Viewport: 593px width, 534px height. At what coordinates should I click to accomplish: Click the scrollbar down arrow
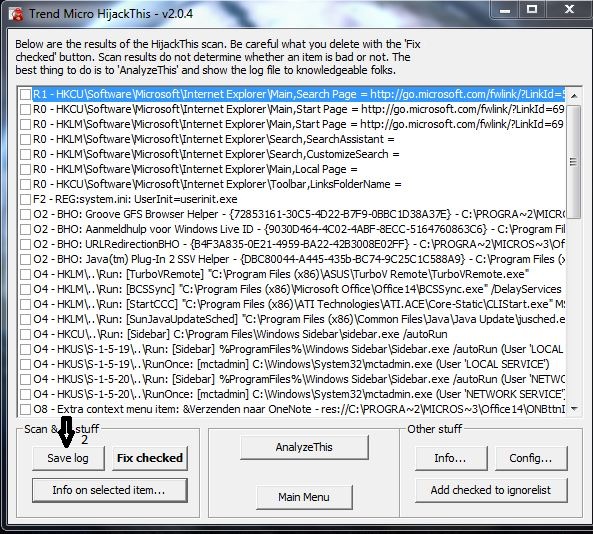coord(574,408)
